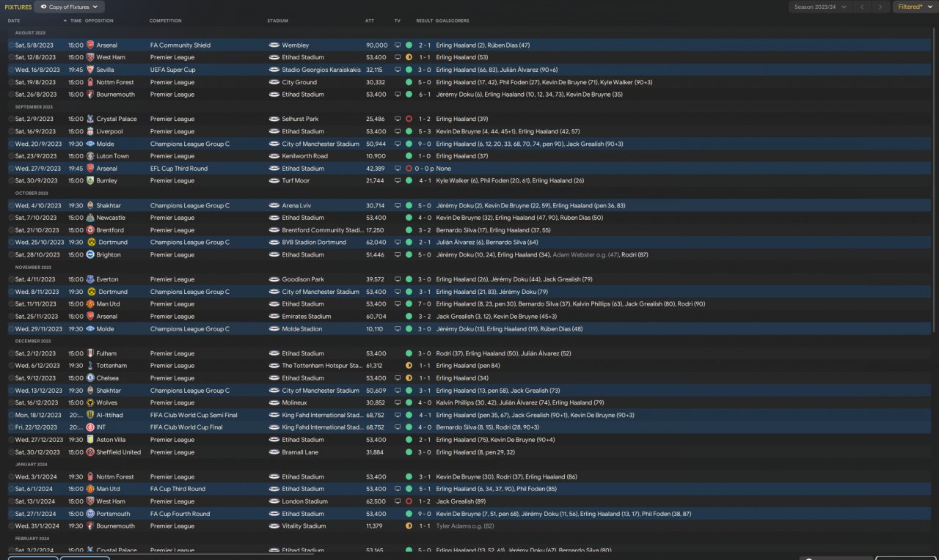
Task: Sort by the COMPETITION column header
Action: (166, 21)
